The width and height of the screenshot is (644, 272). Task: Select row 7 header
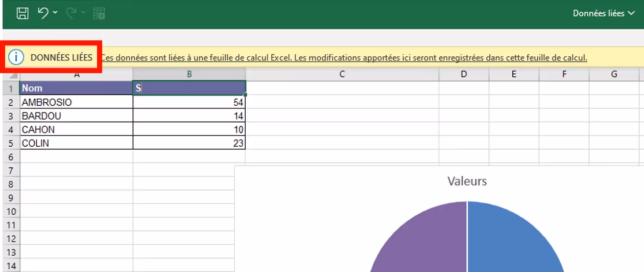(x=11, y=170)
